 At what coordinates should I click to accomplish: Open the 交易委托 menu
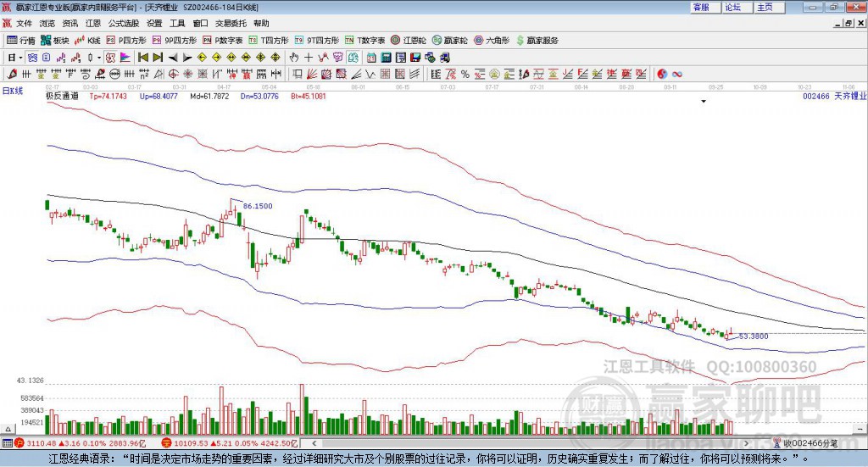231,23
